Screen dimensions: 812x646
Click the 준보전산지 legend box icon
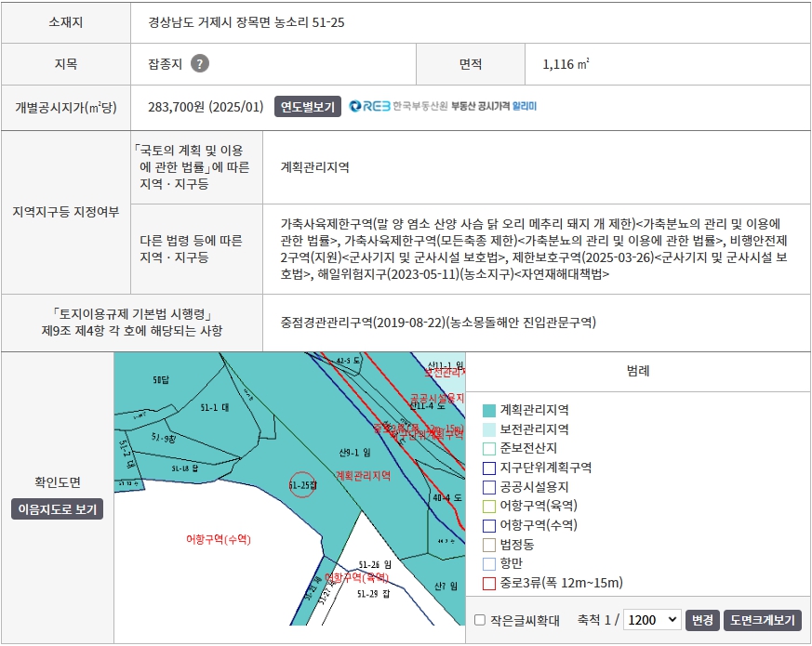489,448
